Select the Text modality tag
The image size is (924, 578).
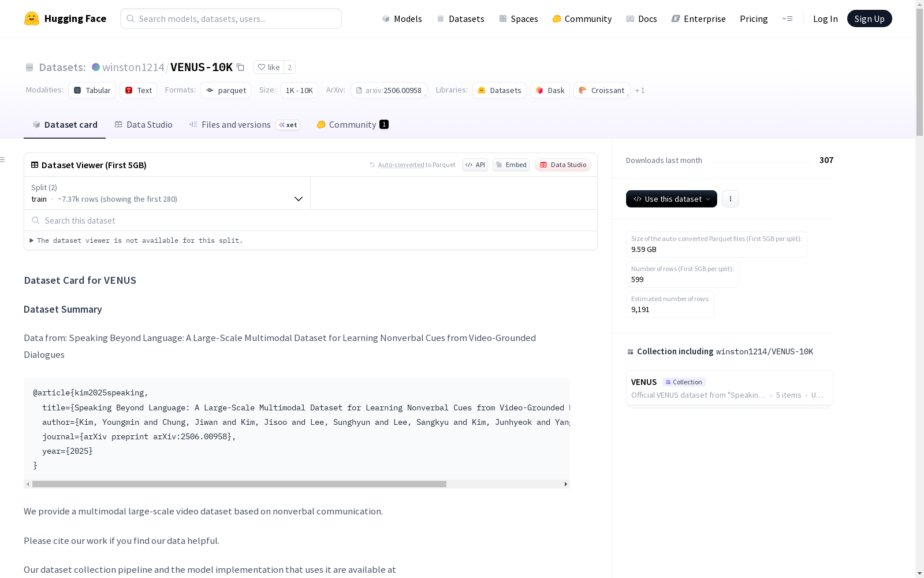(139, 90)
